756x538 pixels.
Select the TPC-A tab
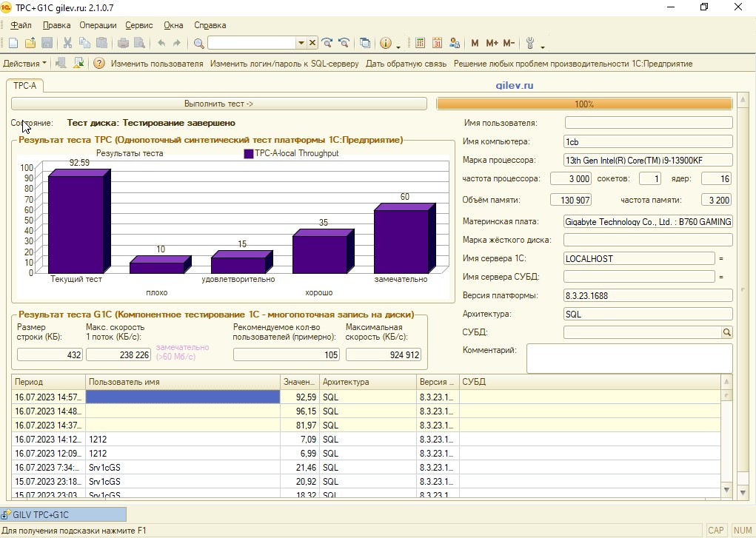coord(24,85)
